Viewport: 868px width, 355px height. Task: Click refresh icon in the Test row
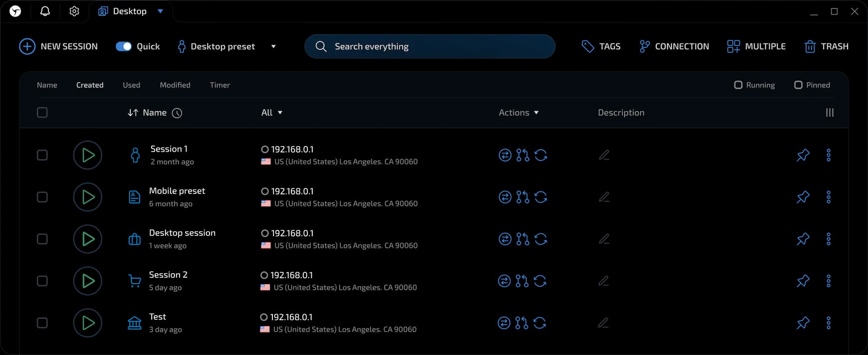[540, 323]
